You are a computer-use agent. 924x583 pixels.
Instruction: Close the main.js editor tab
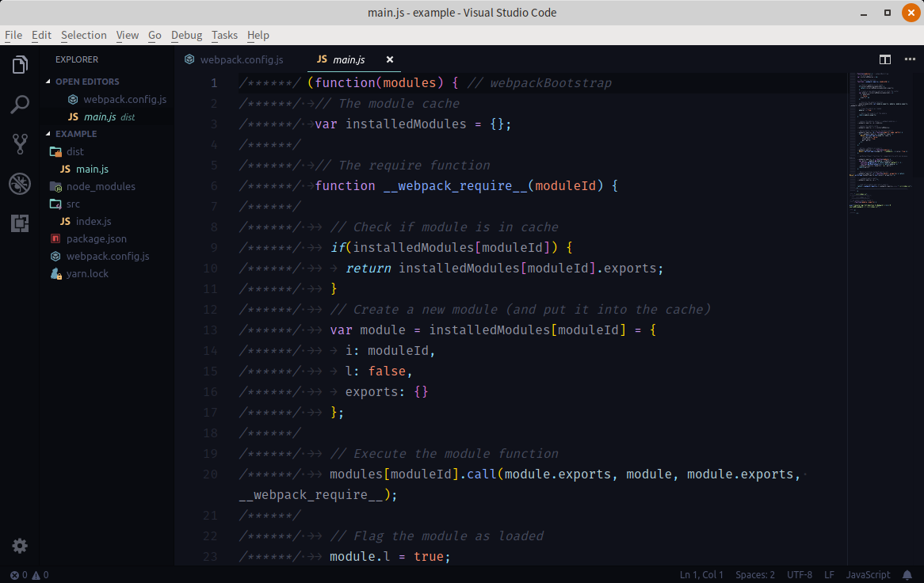click(x=390, y=59)
